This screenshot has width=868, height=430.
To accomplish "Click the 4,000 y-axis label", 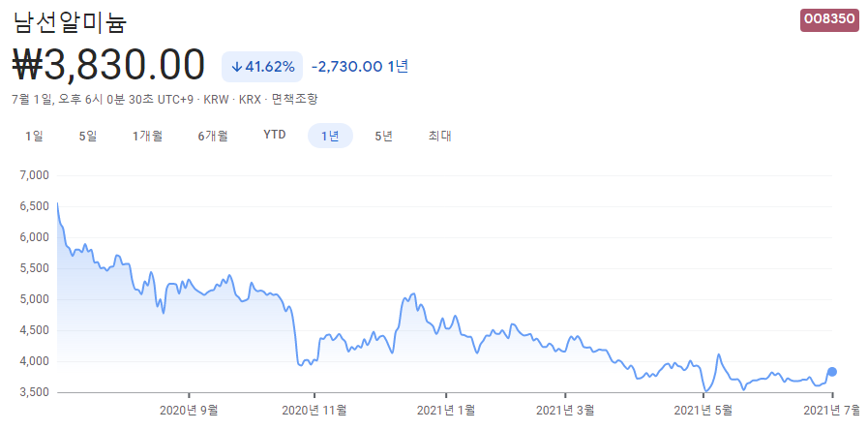I will coord(34,362).
